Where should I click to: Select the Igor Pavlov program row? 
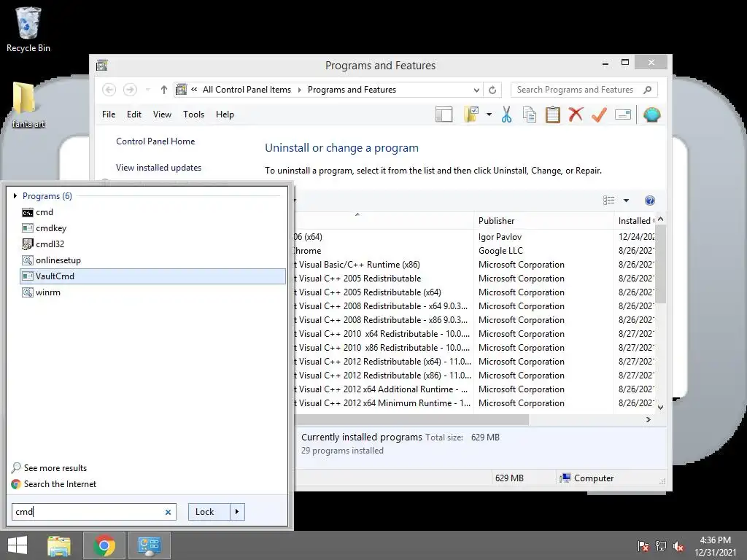[x=474, y=237]
